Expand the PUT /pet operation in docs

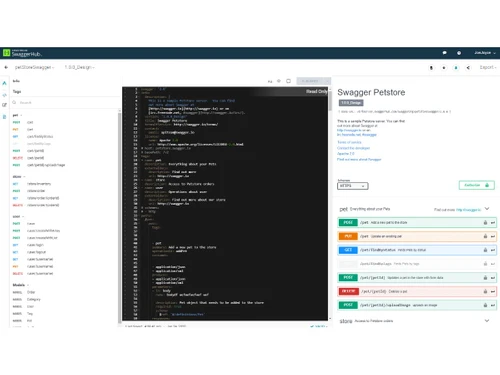pos(417,236)
